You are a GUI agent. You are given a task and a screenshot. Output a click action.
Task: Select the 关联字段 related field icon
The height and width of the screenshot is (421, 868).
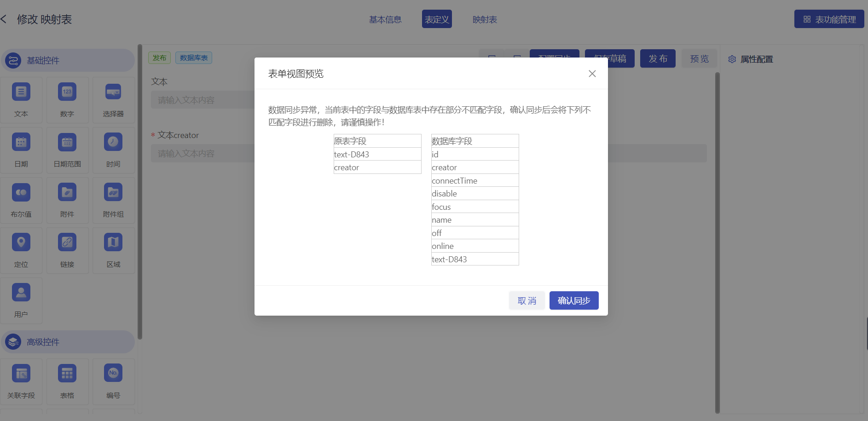[x=21, y=374]
